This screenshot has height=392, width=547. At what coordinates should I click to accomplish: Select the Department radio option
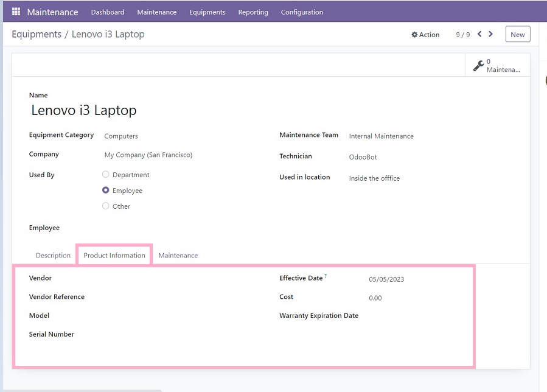click(x=106, y=175)
